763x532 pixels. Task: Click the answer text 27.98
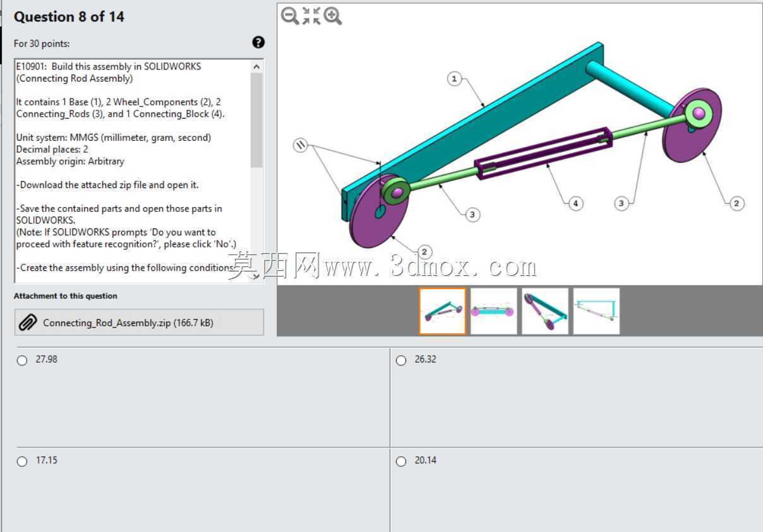47,360
